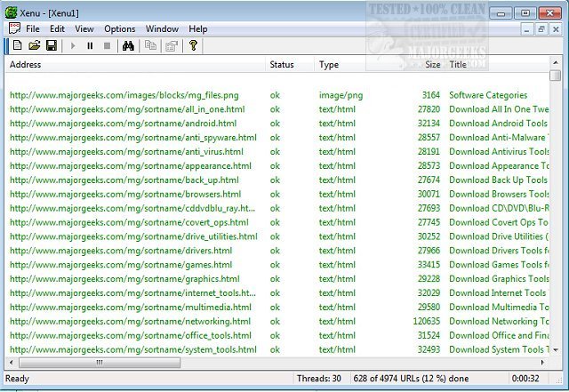Select the browsers.html URL row

point(277,194)
